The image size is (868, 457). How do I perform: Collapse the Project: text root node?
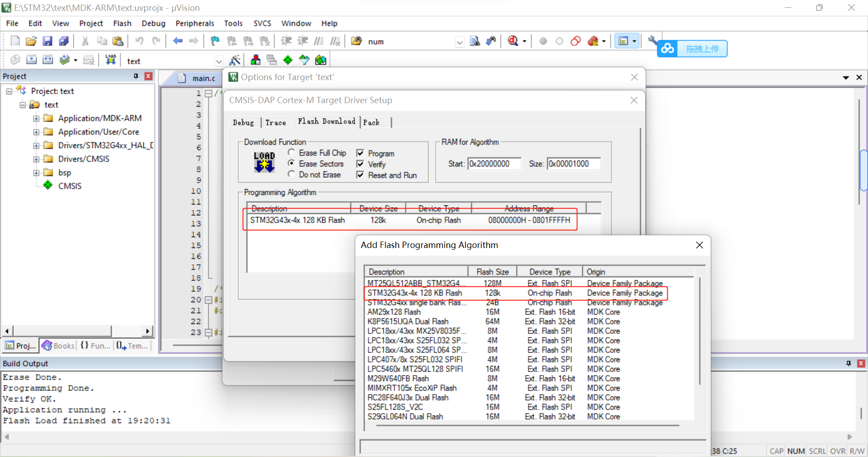point(9,91)
